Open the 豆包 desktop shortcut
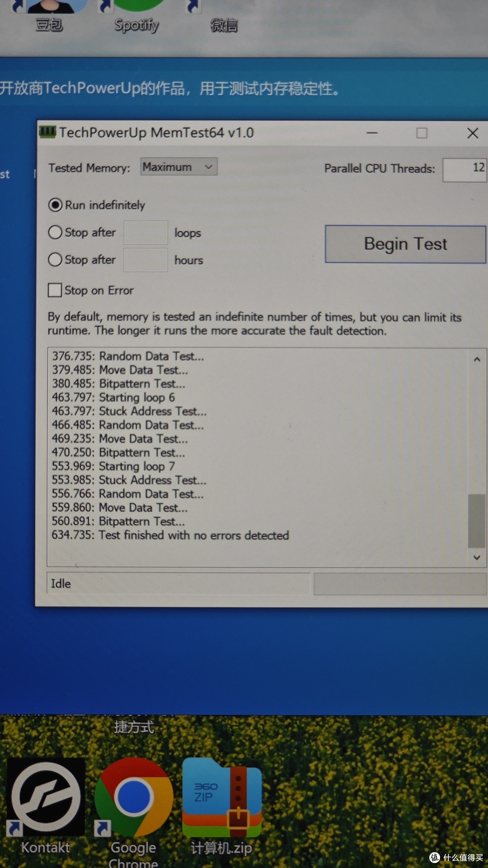 50,16
